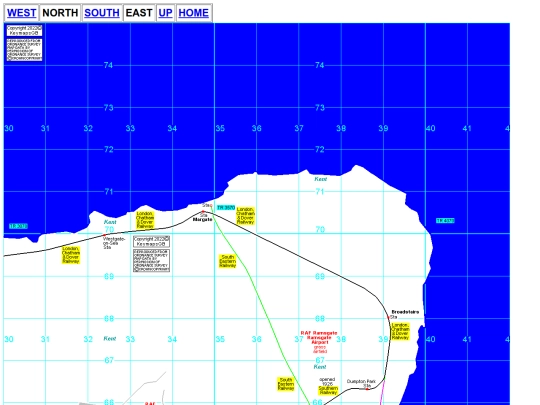This screenshot has height=405, width=540.
Task: Click the NORTH navigation cell
Action: tap(60, 13)
